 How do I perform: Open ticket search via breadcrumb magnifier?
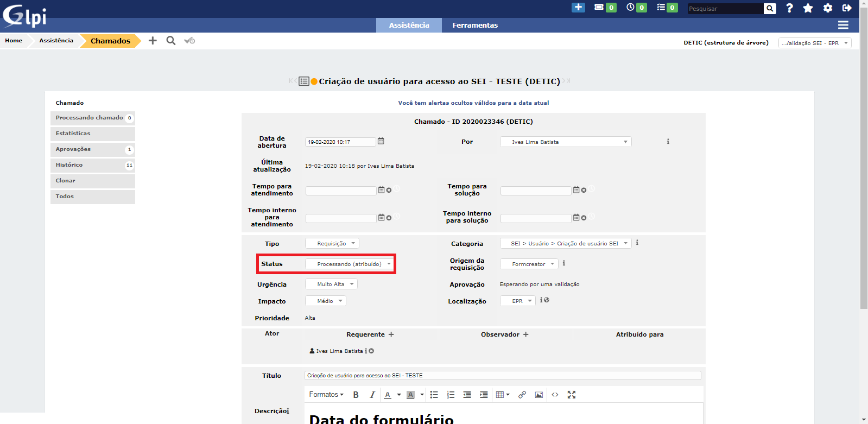pos(171,41)
